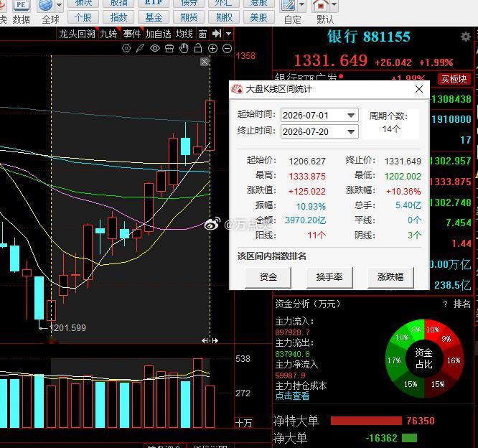The height and width of the screenshot is (448, 478).
Task: Open the 全球 globe icon
Action: [x=45, y=6]
